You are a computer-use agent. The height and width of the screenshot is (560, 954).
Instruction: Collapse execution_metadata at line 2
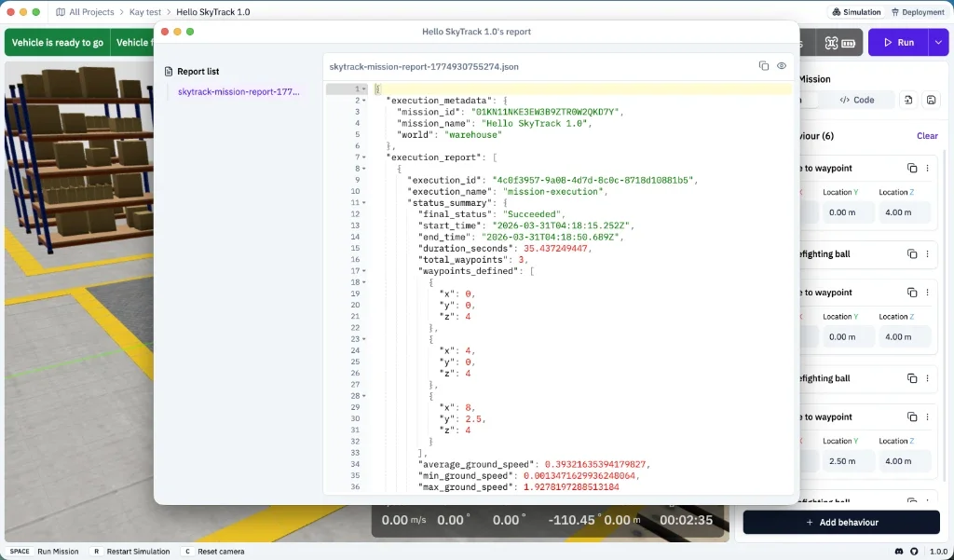pos(364,101)
